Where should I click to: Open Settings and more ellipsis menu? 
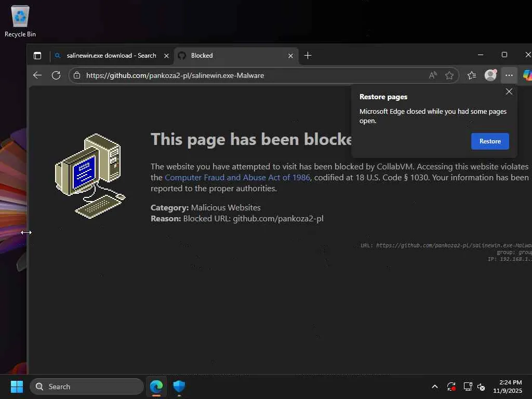click(x=509, y=75)
